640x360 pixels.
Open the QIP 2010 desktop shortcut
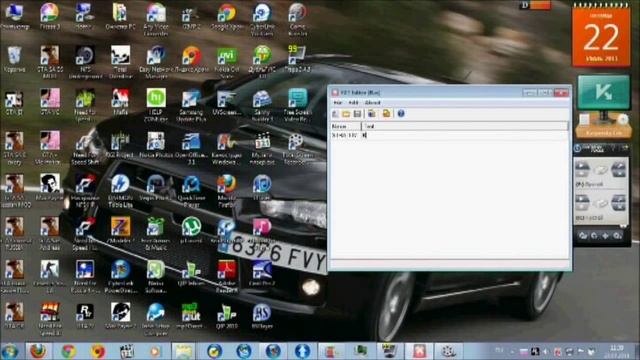pos(227,316)
